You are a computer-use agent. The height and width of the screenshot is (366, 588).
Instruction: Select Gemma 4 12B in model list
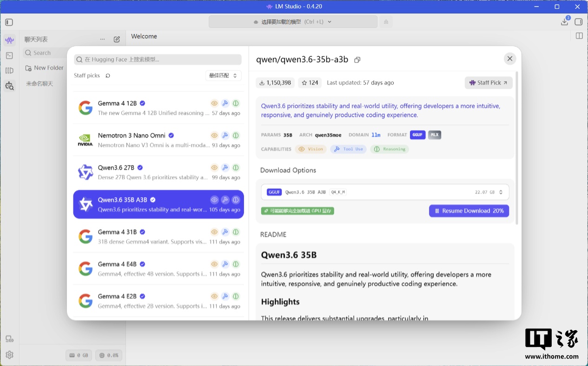[x=159, y=108]
